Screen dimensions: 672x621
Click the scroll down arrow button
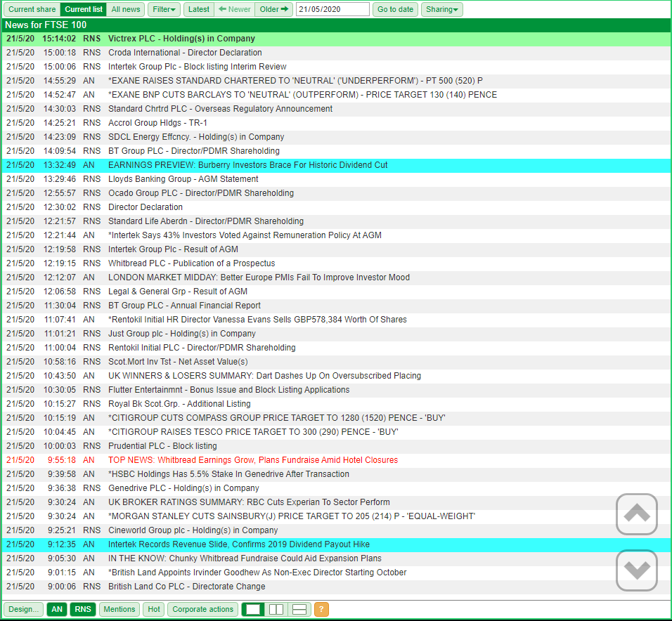click(636, 570)
